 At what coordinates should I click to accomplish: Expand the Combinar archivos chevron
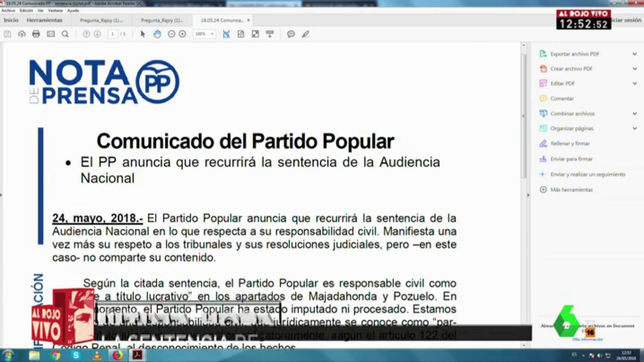[635, 114]
